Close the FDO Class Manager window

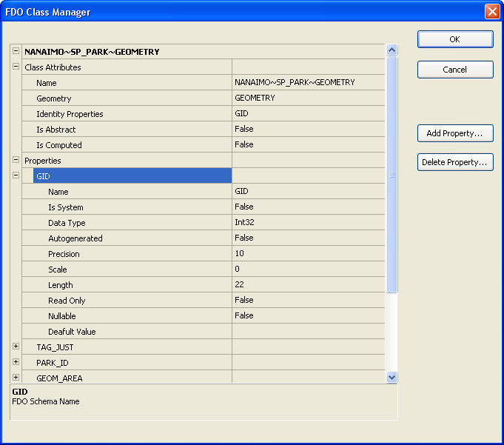pyautogui.click(x=492, y=12)
